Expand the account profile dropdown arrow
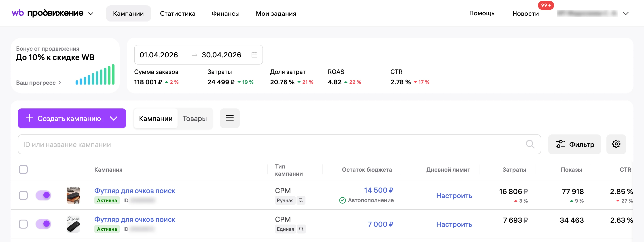Viewport: 644px width, 242px height. coord(625,13)
